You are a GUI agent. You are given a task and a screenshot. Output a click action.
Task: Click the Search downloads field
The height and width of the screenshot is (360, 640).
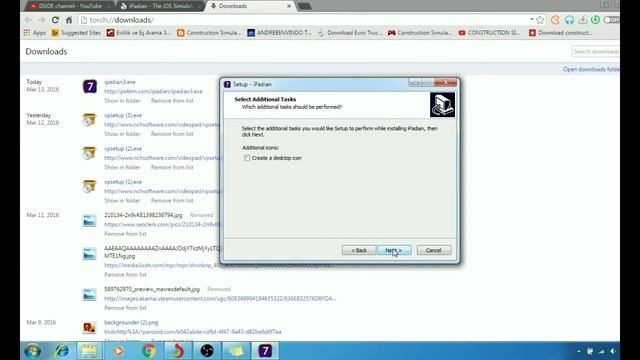(x=596, y=51)
